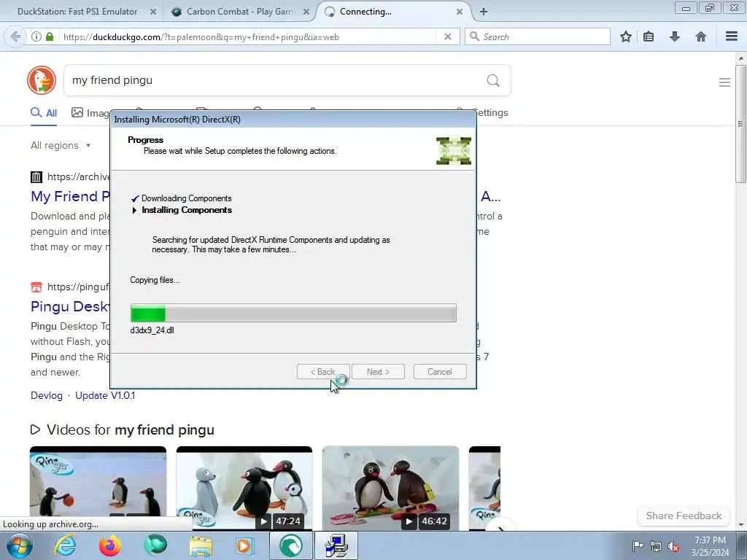Select the Connecting... tab
Image resolution: width=747 pixels, height=560 pixels.
click(x=365, y=12)
